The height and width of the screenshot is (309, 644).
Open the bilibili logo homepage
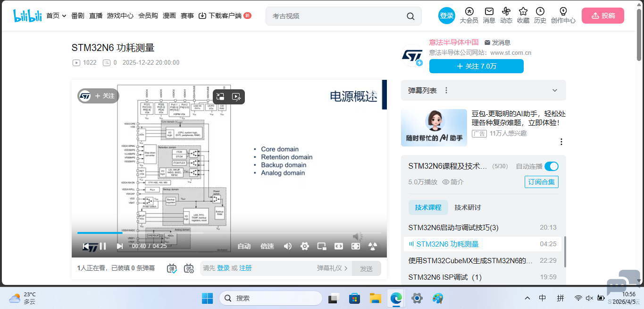pyautogui.click(x=27, y=16)
